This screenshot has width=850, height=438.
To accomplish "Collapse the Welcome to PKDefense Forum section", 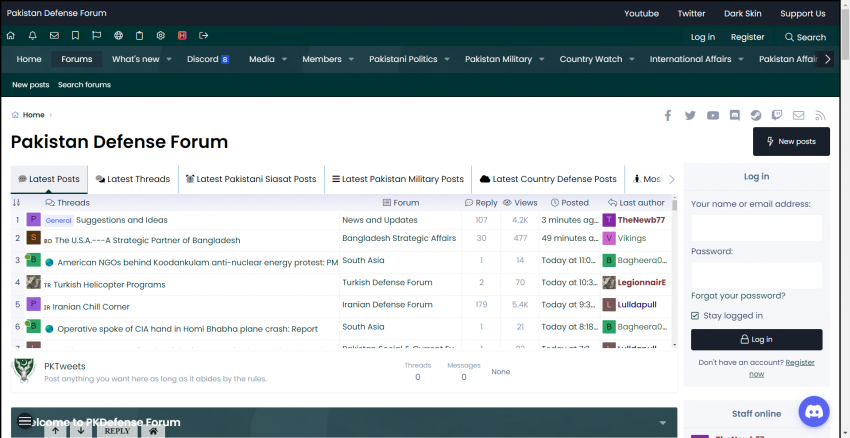I will tap(663, 422).
